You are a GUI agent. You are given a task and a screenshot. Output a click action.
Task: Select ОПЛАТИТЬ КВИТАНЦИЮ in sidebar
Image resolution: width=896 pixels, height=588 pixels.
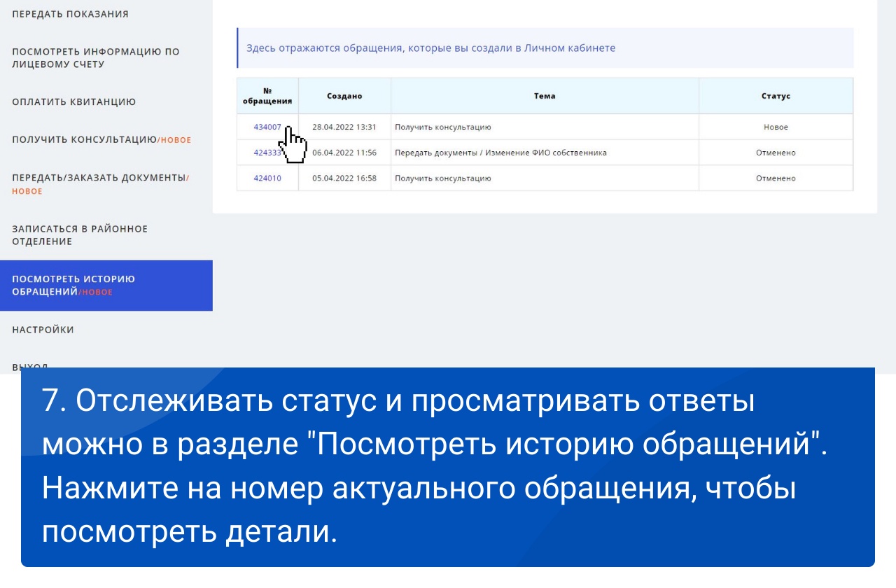73,101
